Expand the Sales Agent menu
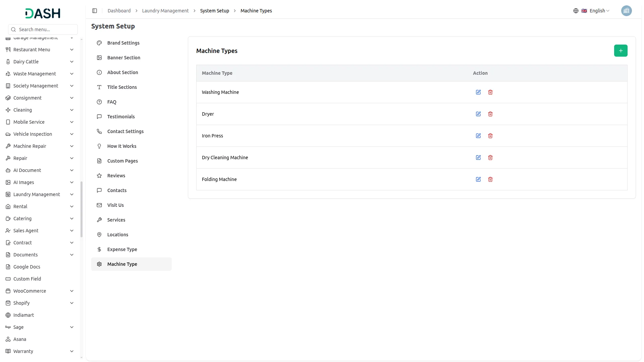644x362 pixels. (40, 231)
